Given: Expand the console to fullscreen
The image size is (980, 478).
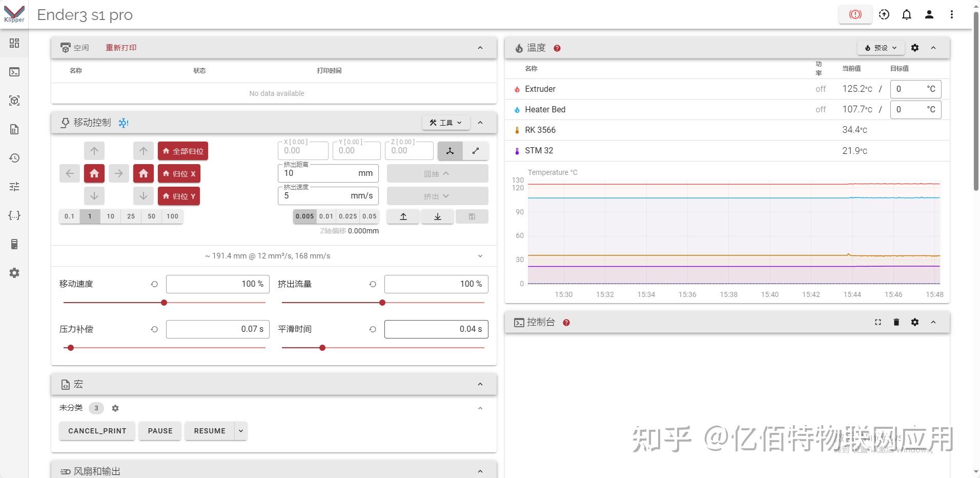Looking at the screenshot, I should [877, 322].
